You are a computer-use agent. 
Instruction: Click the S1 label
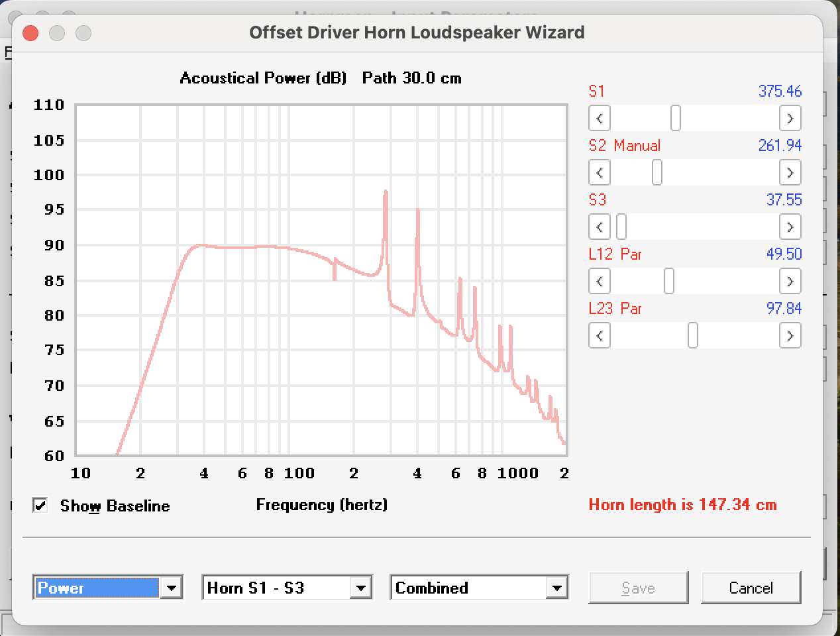[597, 91]
